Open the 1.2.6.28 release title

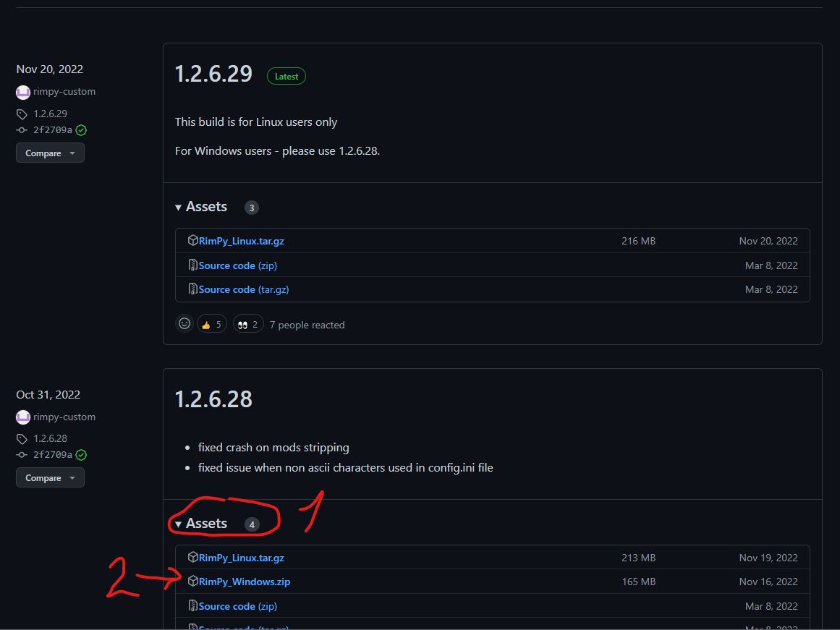pos(213,399)
